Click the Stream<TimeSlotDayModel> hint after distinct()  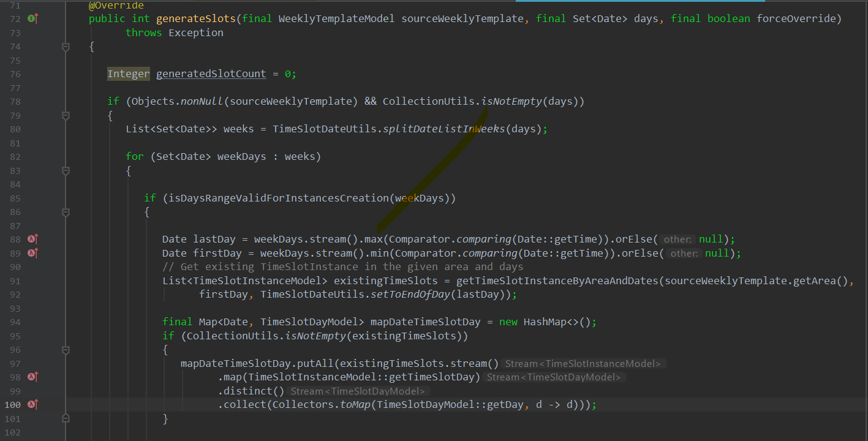(358, 391)
